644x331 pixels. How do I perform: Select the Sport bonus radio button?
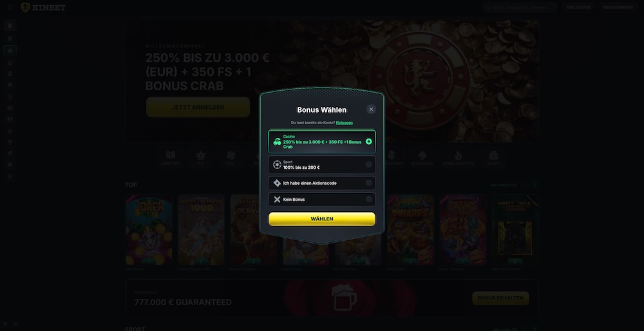(x=369, y=165)
